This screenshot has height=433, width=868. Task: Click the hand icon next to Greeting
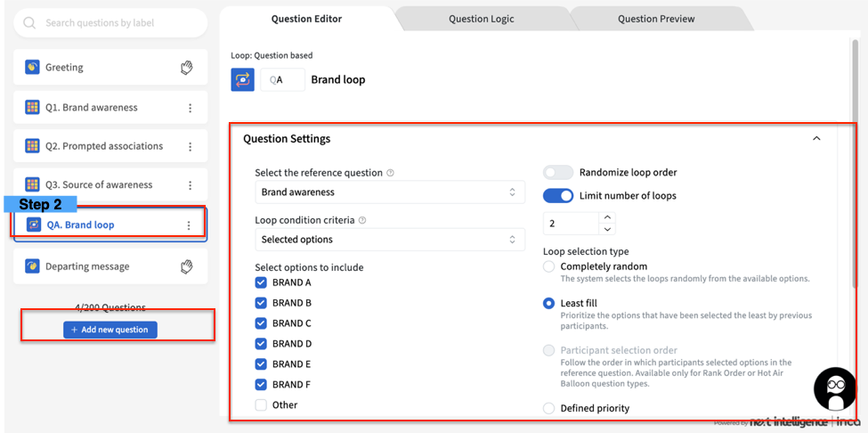186,68
